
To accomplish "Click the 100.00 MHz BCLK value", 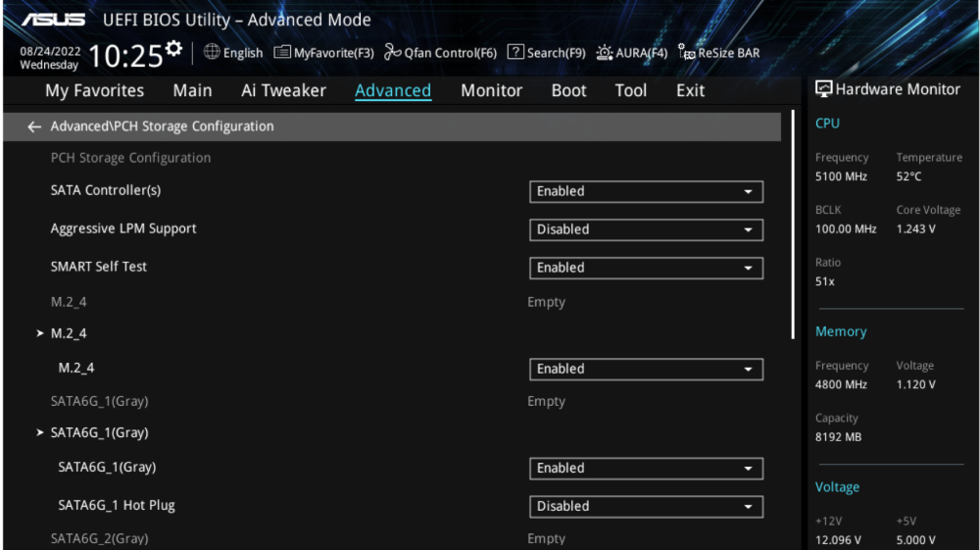I will tap(846, 229).
